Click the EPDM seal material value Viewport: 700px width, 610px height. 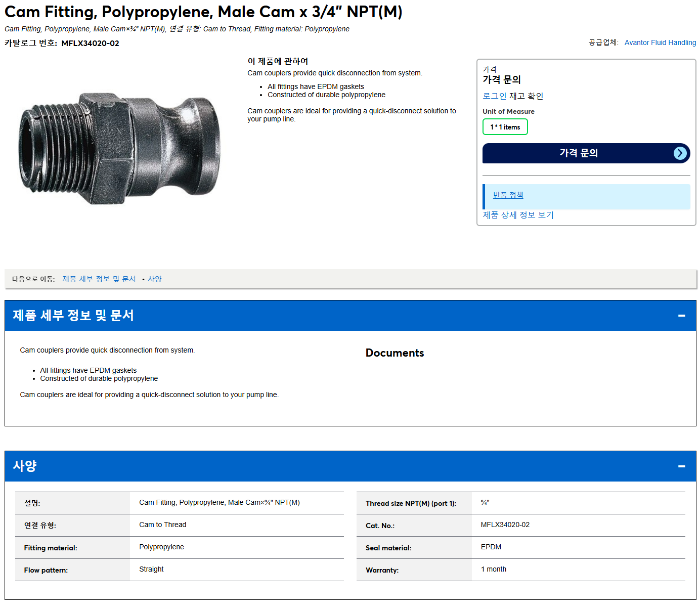point(491,547)
